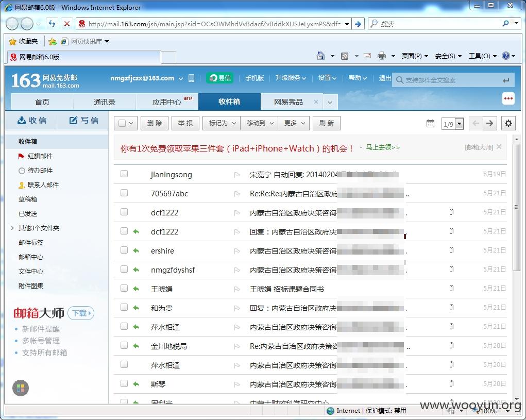The width and height of the screenshot is (526, 420).
Task: Tick the checkbox for 705697abc mail
Action: pos(124,193)
